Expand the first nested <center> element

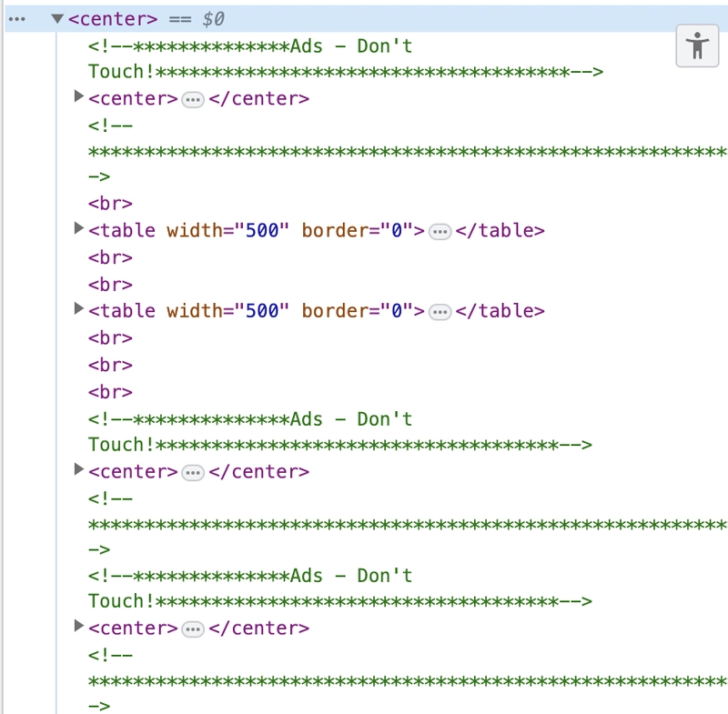point(78,96)
